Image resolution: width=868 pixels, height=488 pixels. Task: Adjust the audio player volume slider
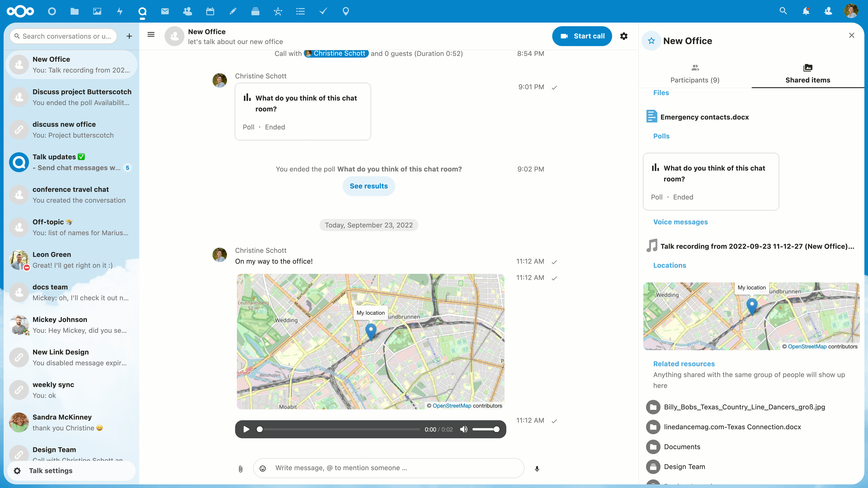485,429
